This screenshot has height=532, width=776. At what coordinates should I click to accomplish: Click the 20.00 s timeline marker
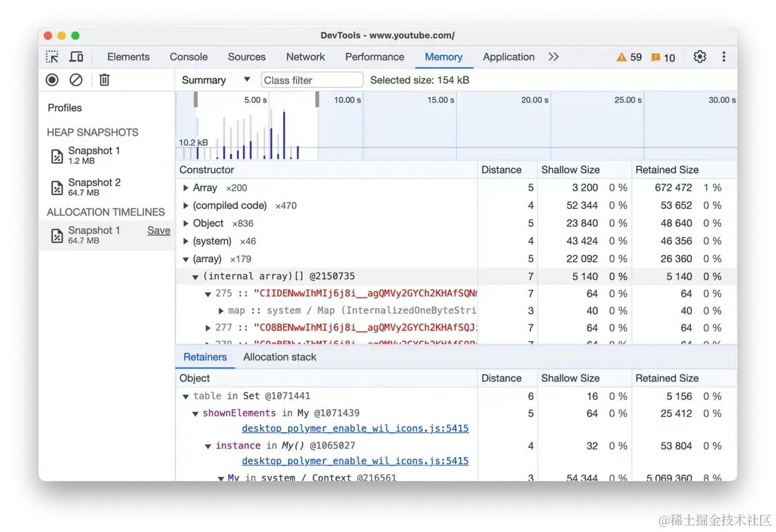click(x=534, y=100)
